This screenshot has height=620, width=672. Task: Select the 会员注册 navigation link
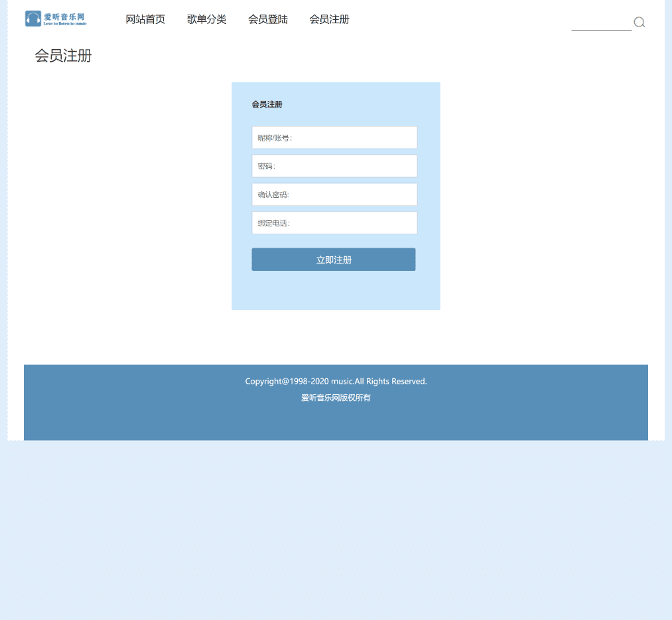click(x=329, y=19)
